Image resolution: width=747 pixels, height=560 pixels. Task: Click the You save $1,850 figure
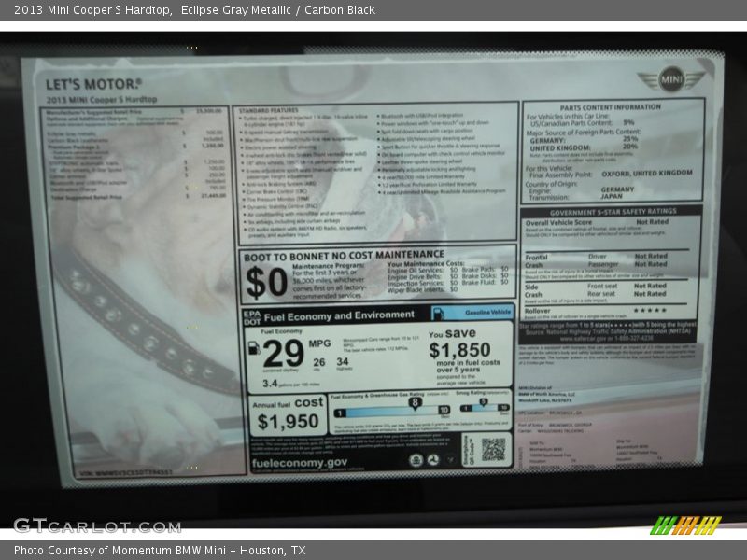tap(459, 350)
